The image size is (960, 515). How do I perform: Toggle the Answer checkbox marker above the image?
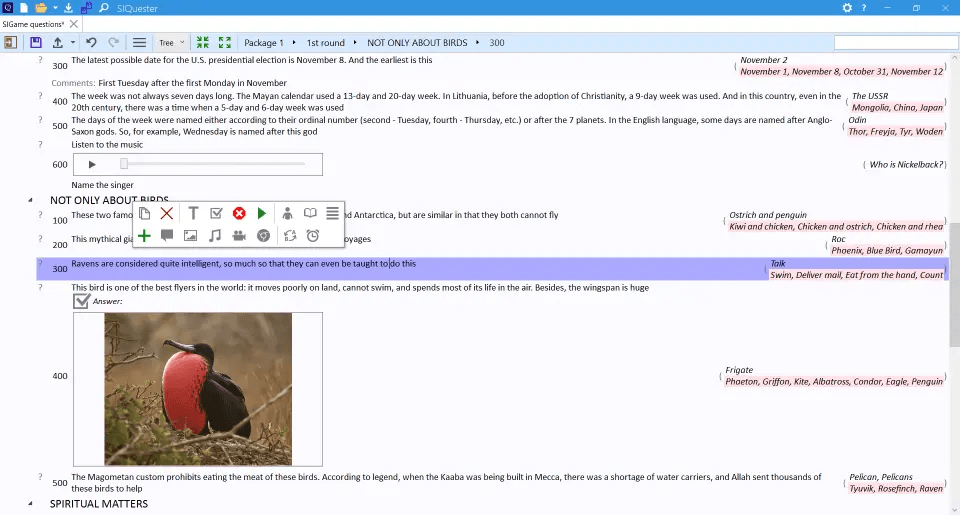pyautogui.click(x=81, y=301)
